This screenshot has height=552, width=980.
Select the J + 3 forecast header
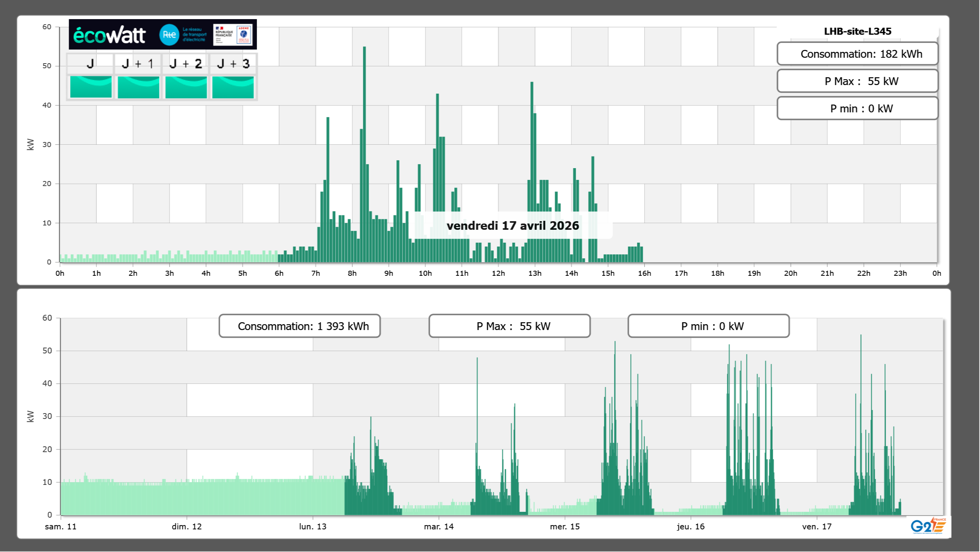point(233,64)
